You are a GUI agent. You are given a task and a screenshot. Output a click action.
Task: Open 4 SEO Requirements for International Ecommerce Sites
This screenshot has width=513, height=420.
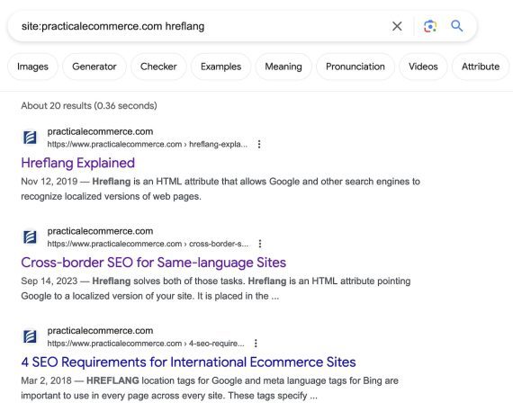[188, 362]
